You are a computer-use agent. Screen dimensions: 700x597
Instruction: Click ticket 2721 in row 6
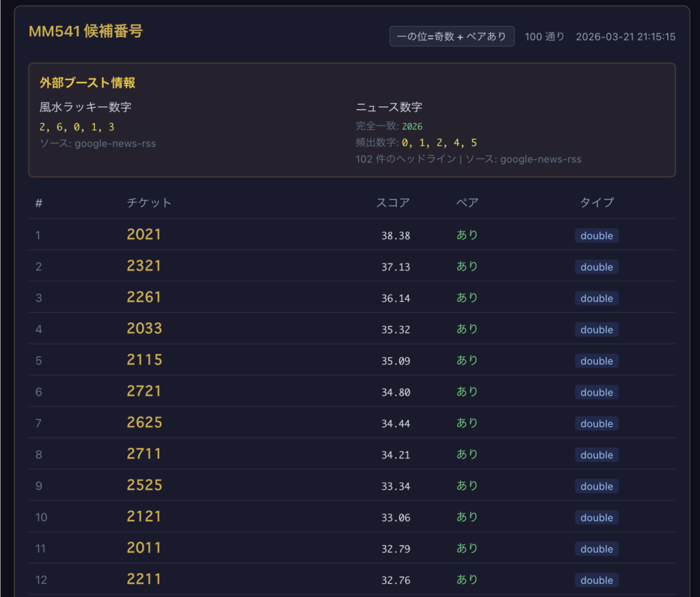tap(144, 392)
